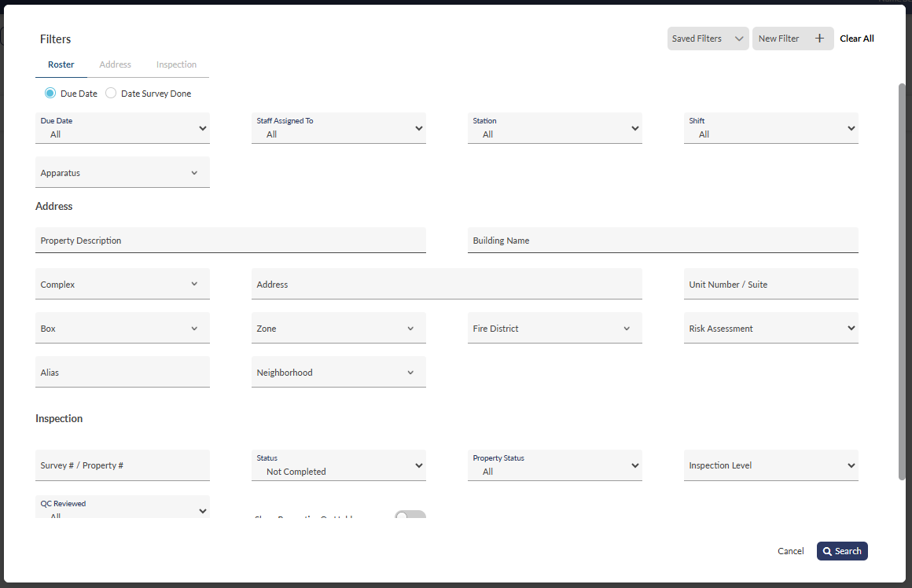
Task: Click the plus icon in New Filter
Action: 819,39
